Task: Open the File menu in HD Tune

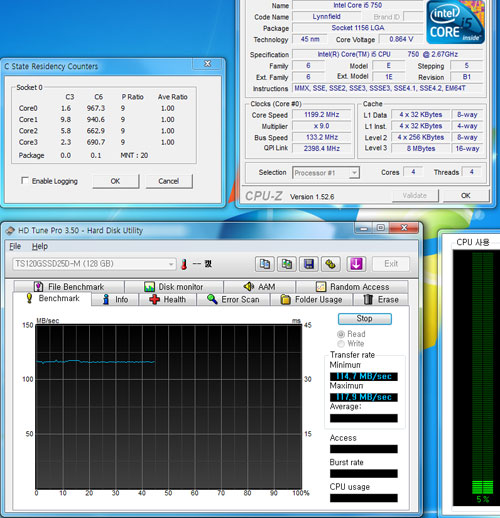Action: click(15, 246)
